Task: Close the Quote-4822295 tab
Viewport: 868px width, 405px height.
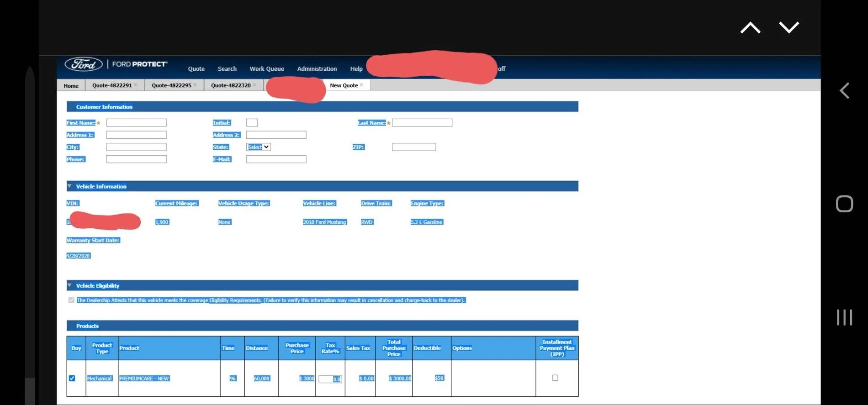Action: tap(195, 85)
